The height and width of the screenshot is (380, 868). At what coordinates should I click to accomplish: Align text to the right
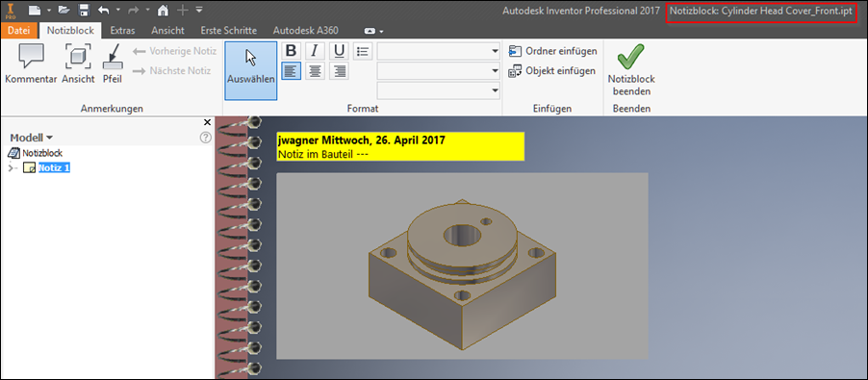tap(339, 71)
